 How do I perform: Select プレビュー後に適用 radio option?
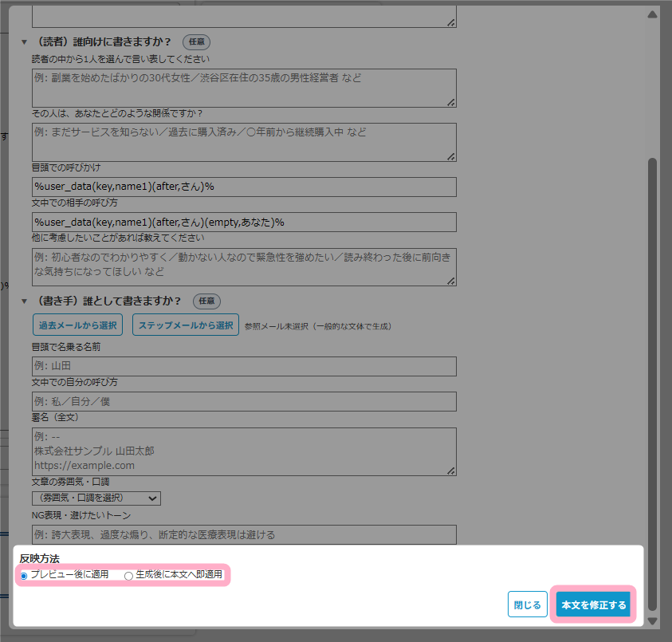[x=25, y=575]
